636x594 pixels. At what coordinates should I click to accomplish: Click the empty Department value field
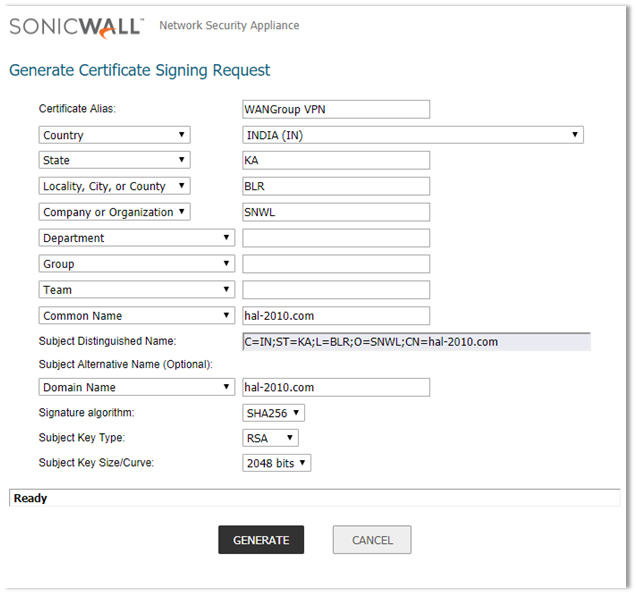pos(335,238)
